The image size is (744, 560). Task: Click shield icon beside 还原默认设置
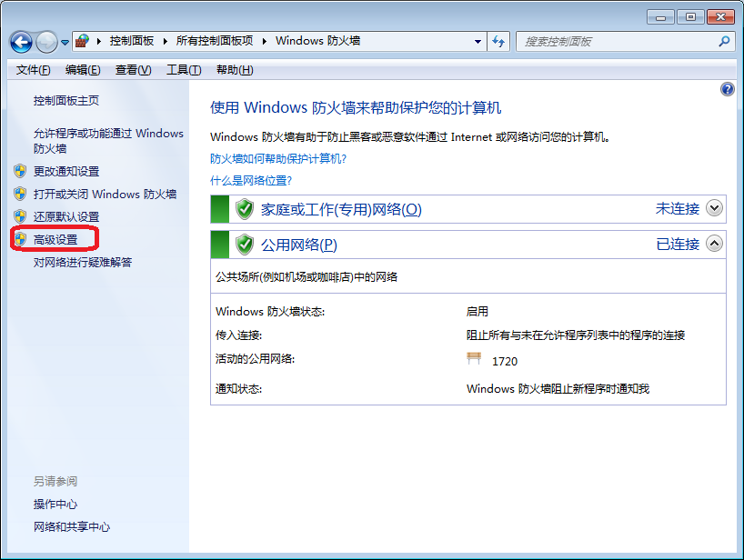point(20,216)
